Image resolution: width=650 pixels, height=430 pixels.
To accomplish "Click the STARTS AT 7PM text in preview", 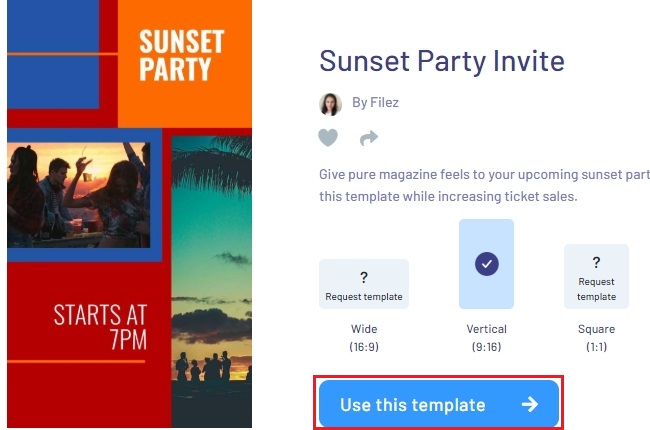I will click(x=100, y=328).
